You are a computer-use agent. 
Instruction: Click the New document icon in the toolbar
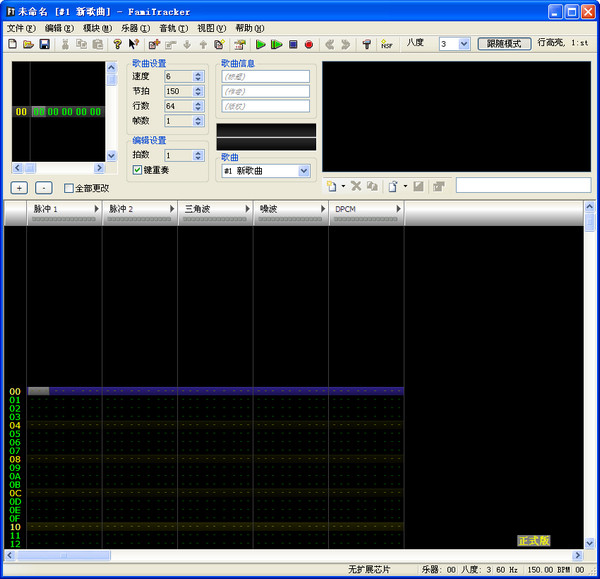click(x=13, y=44)
